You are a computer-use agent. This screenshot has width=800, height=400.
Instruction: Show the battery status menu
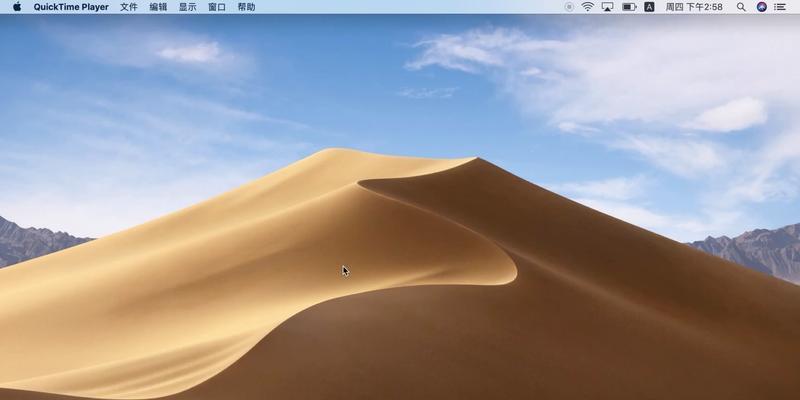tap(629, 7)
